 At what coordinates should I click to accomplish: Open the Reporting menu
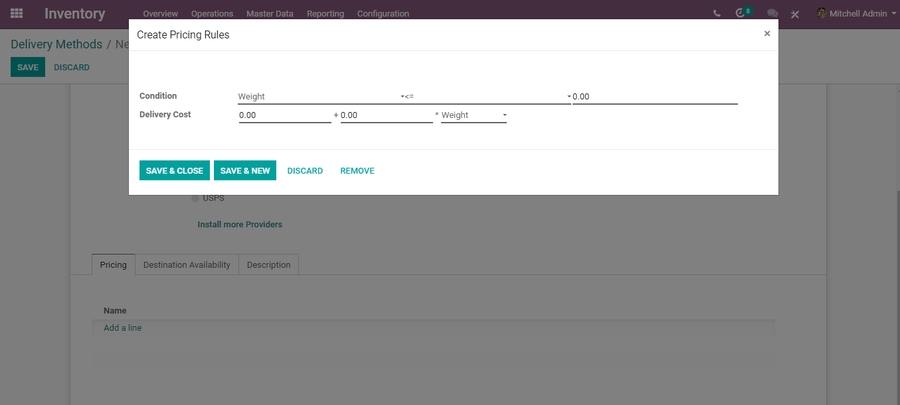(x=325, y=14)
